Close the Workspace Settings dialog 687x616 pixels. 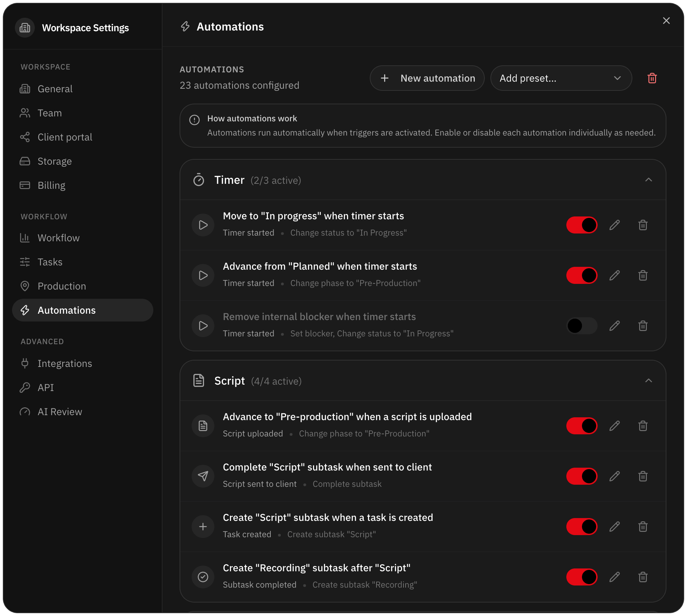pos(666,21)
